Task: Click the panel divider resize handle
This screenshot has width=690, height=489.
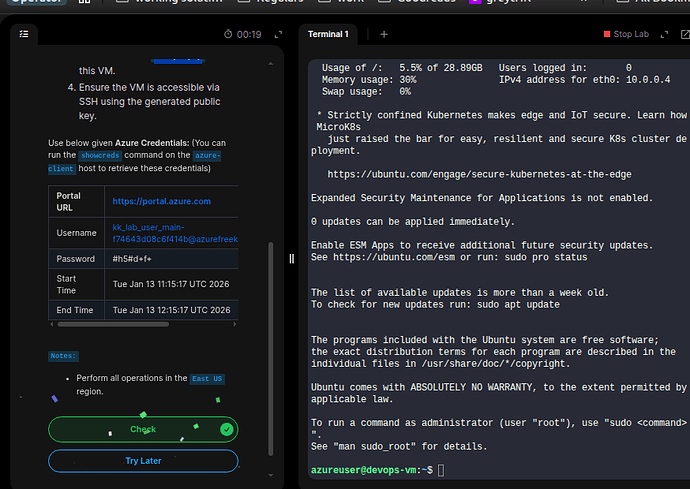Action: 292,258
